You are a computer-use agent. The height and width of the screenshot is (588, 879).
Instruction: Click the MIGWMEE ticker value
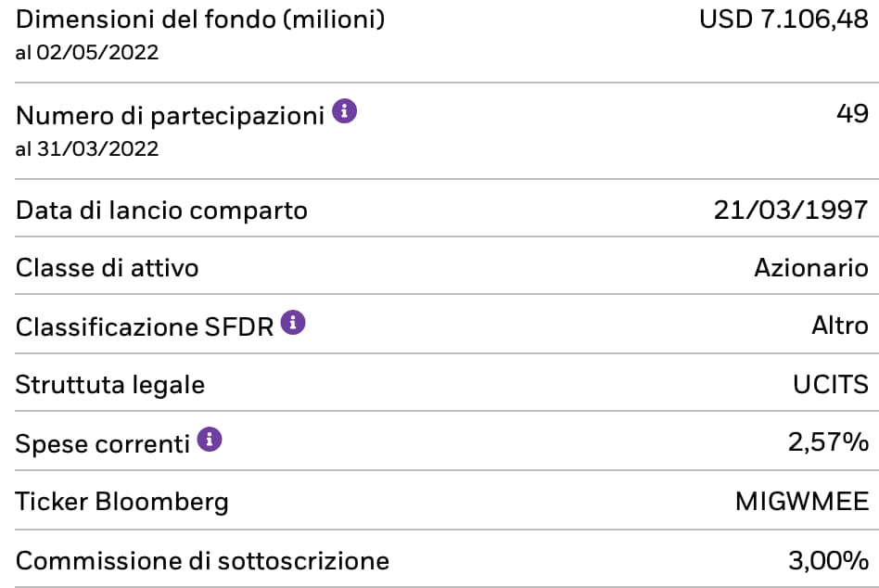tap(802, 502)
